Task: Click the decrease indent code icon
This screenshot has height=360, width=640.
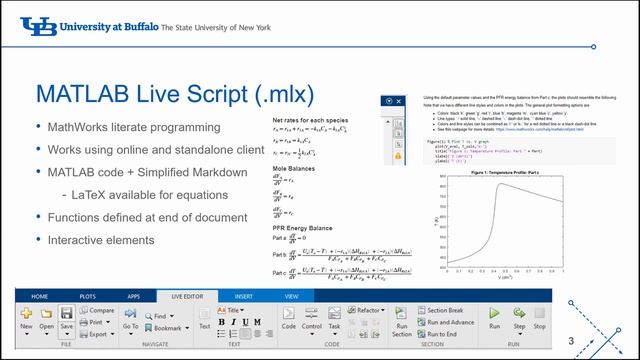Action: click(x=364, y=334)
